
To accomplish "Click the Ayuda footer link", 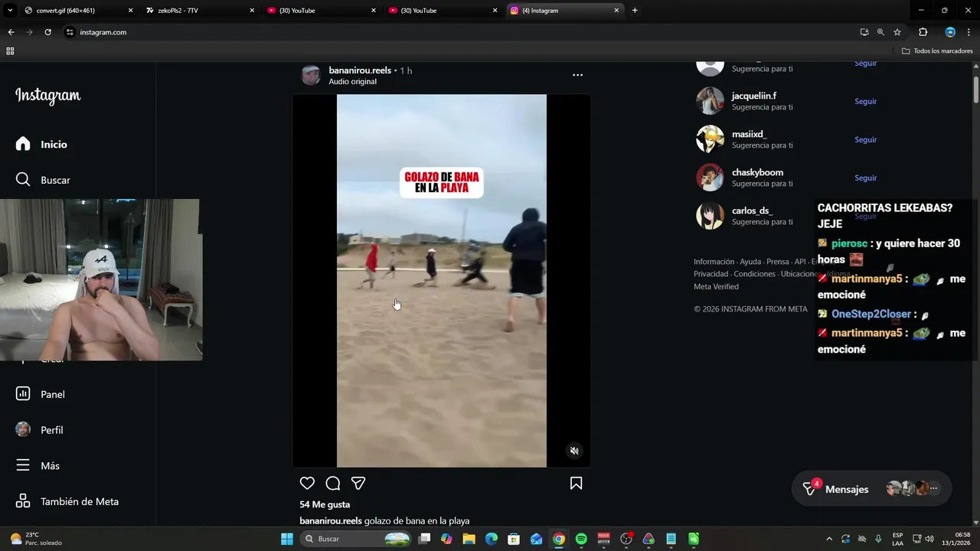I will coord(750,262).
